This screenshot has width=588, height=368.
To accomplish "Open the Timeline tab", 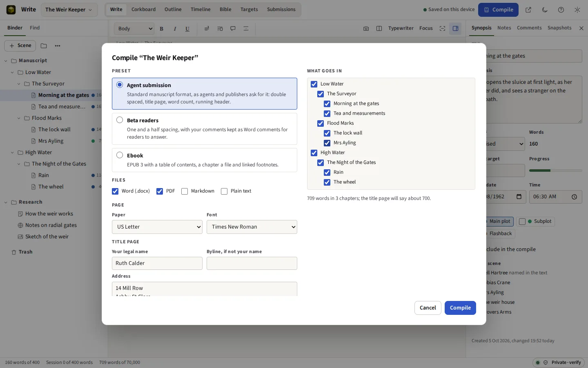I will 200,9.
